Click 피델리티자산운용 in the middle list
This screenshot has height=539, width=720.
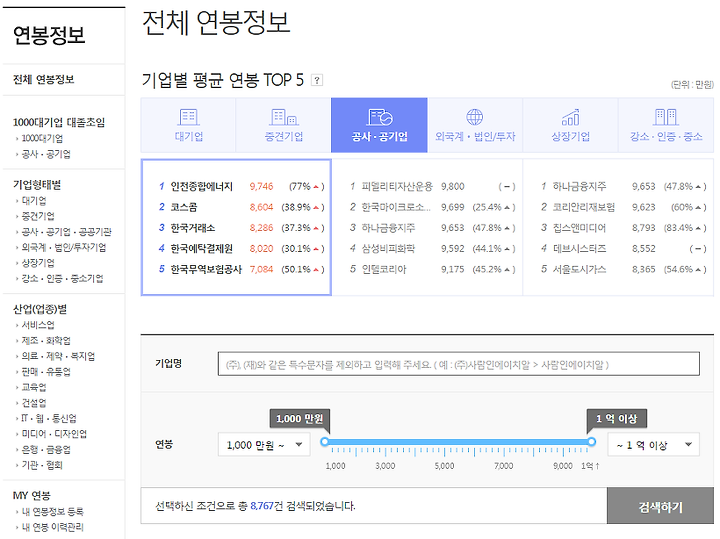pos(397,186)
